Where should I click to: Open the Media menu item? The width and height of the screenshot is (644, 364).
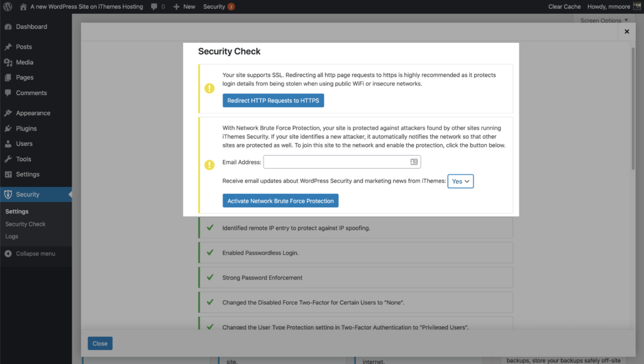36,62
